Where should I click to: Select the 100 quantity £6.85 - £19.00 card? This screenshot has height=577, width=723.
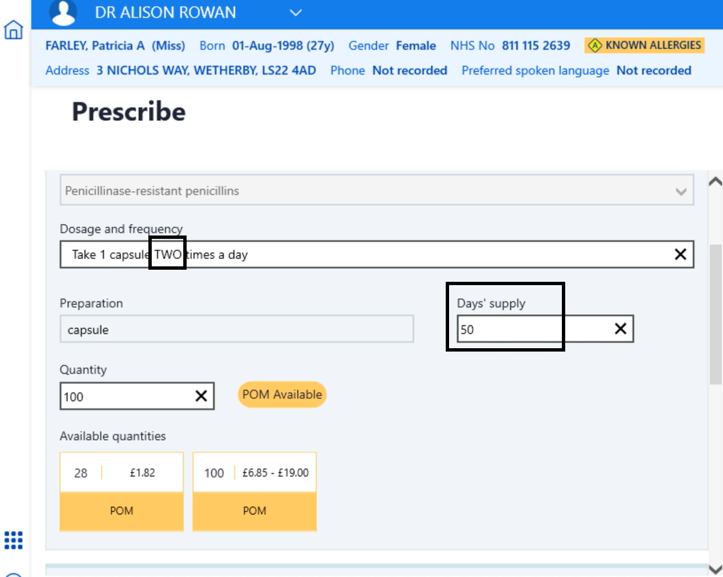[255, 492]
